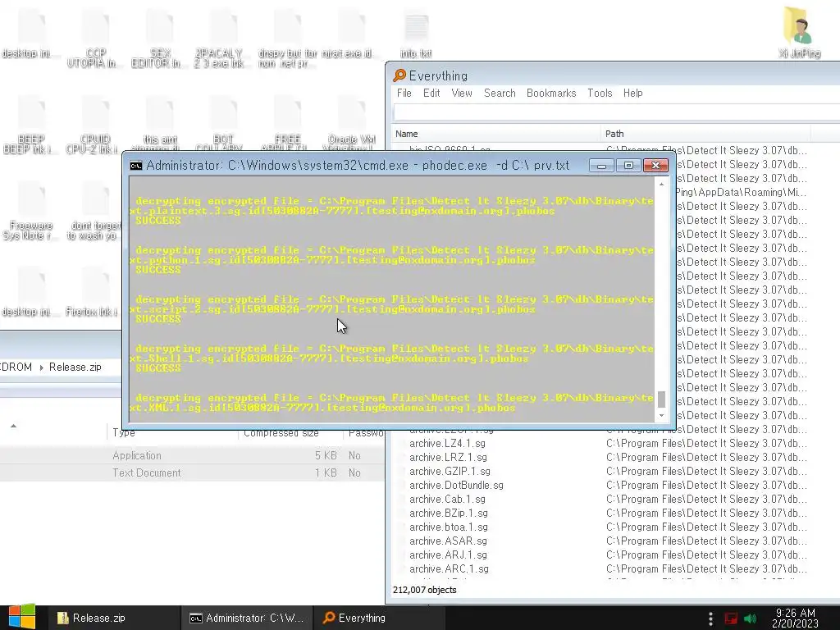Select the CPUID CPU-Z desktop shortcut
Viewport: 840px width, 630px height.
click(95, 125)
